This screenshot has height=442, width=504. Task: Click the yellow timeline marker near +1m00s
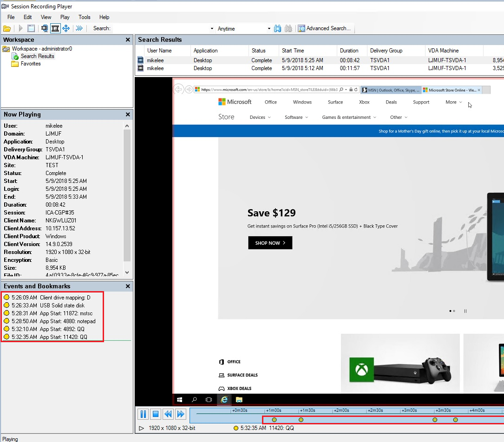274,420
